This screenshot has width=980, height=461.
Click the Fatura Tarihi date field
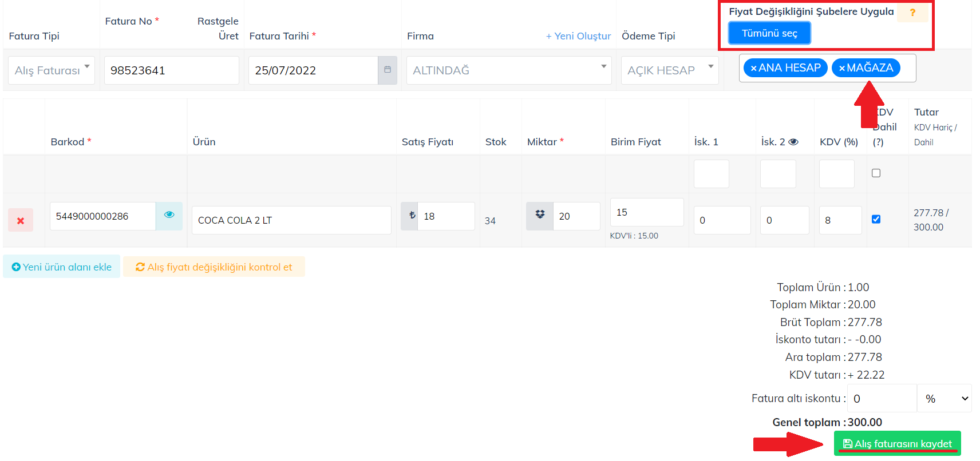[313, 70]
